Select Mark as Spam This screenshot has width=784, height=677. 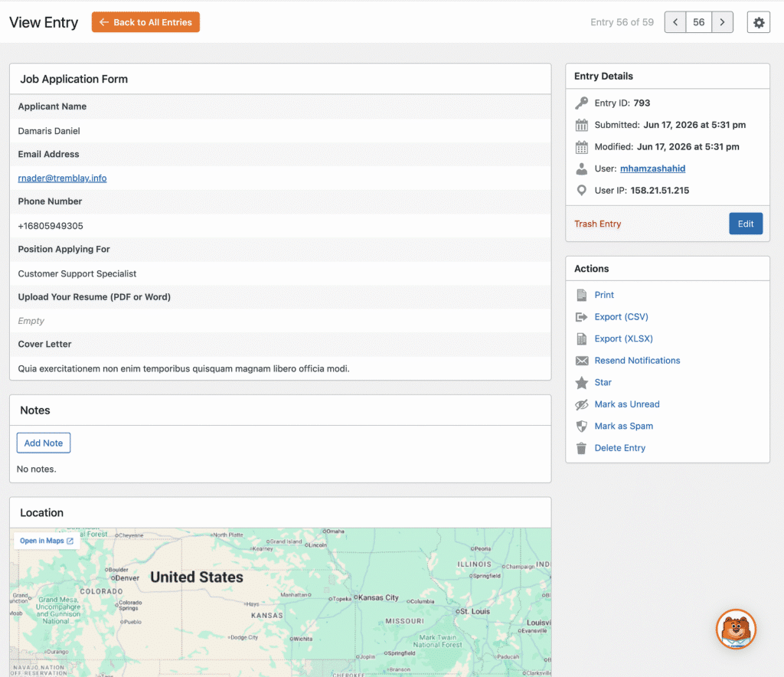(x=623, y=426)
